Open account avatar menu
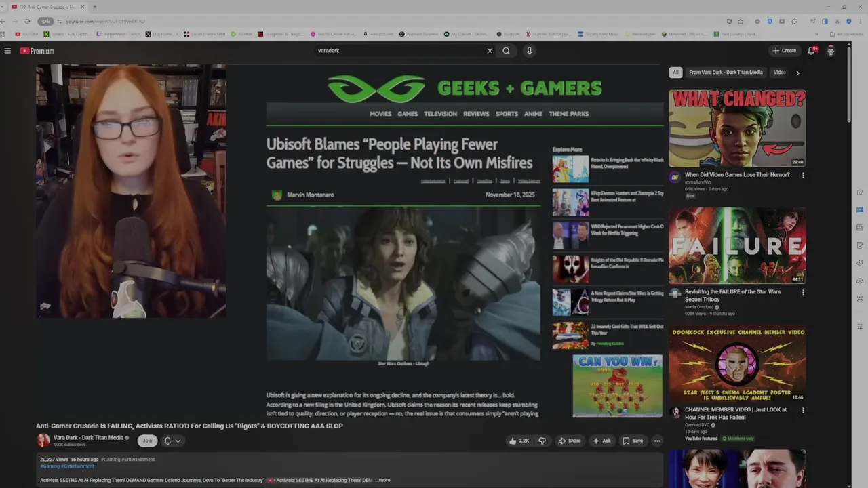Viewport: 868px width, 488px height. pyautogui.click(x=831, y=51)
